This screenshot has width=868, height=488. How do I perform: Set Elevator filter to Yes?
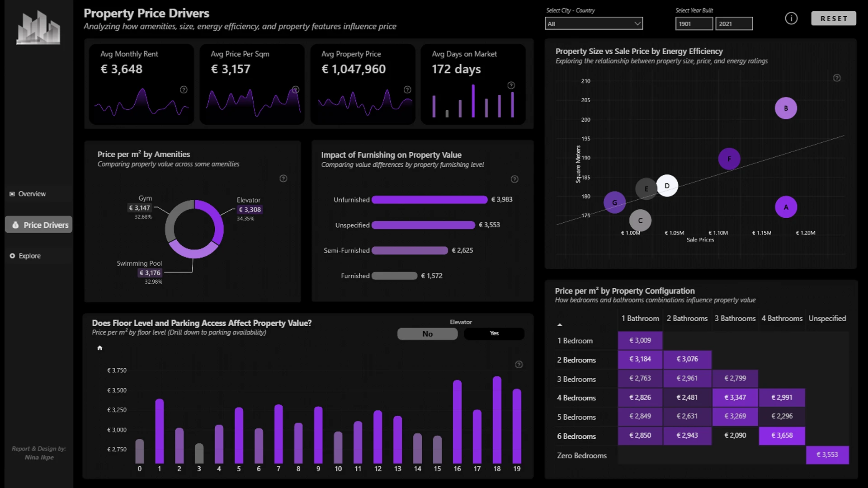coord(494,333)
